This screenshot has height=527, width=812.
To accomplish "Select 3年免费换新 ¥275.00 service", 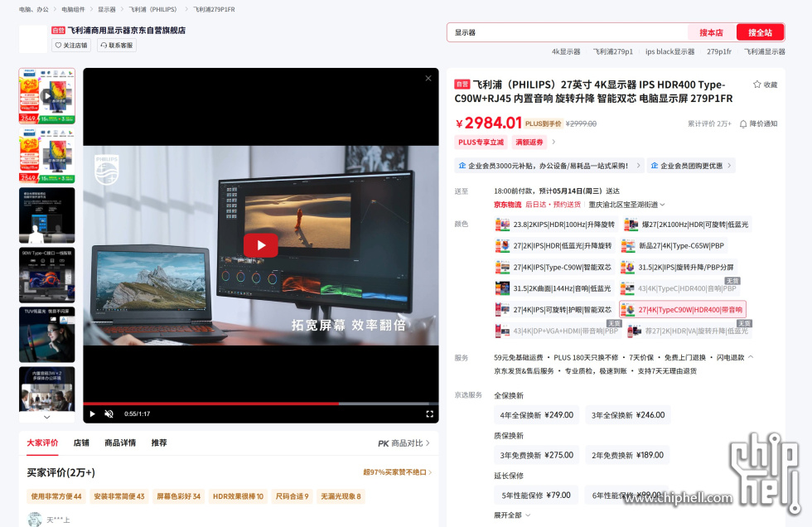I will pos(537,456).
